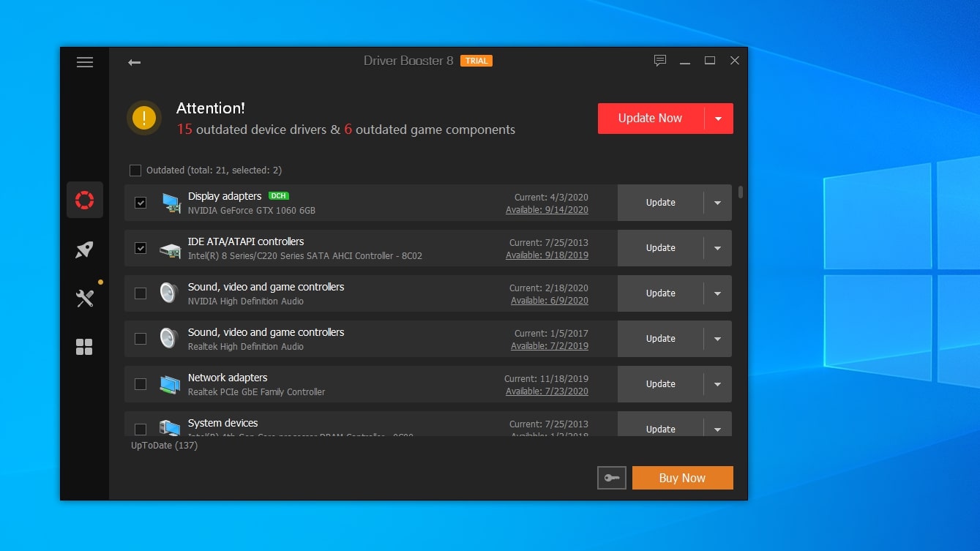Check the System devices checkbox
This screenshot has height=551, width=980.
pos(141,429)
